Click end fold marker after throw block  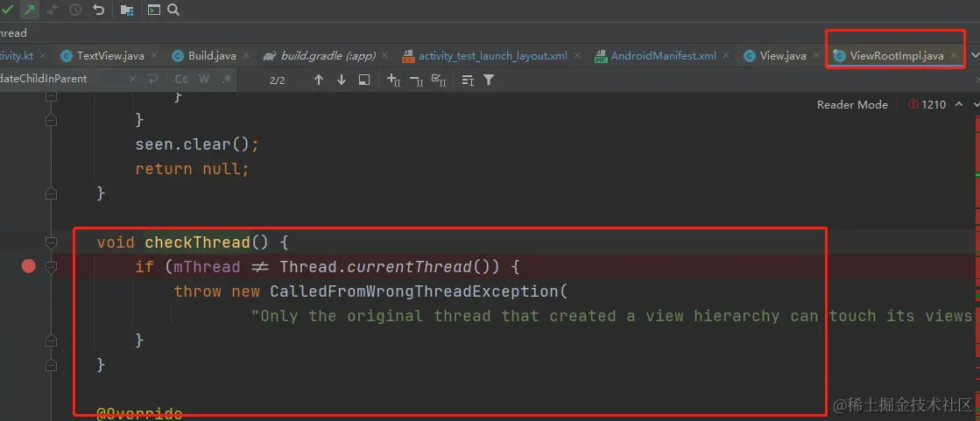point(52,340)
